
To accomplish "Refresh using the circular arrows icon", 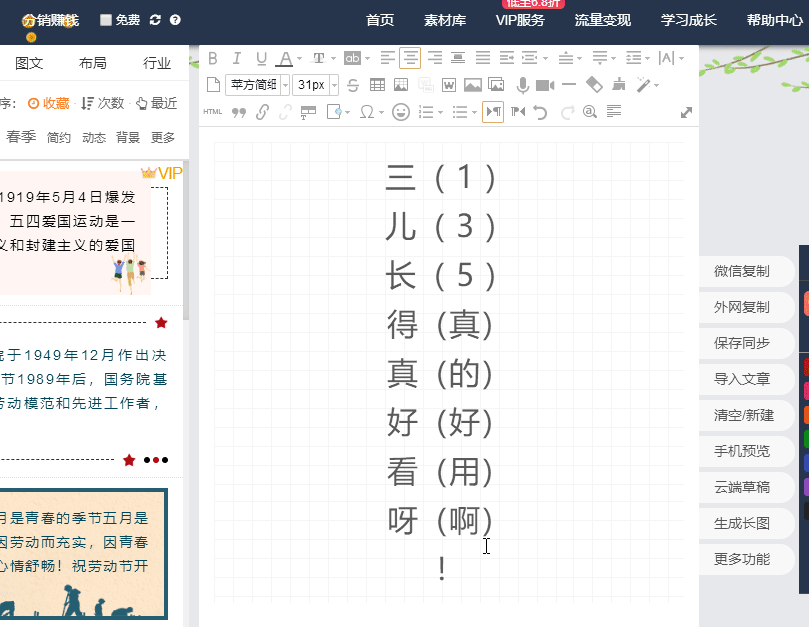I will click(155, 20).
